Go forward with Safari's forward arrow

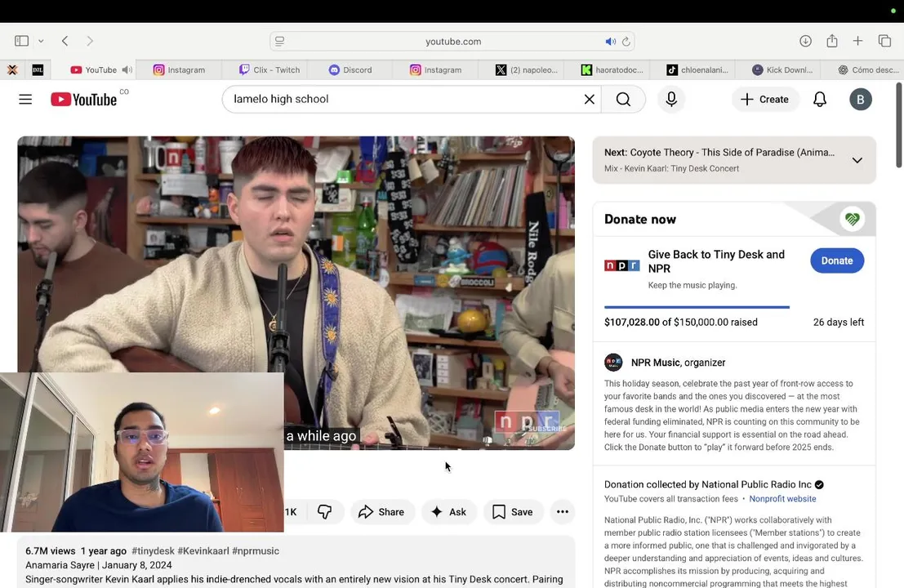89,41
